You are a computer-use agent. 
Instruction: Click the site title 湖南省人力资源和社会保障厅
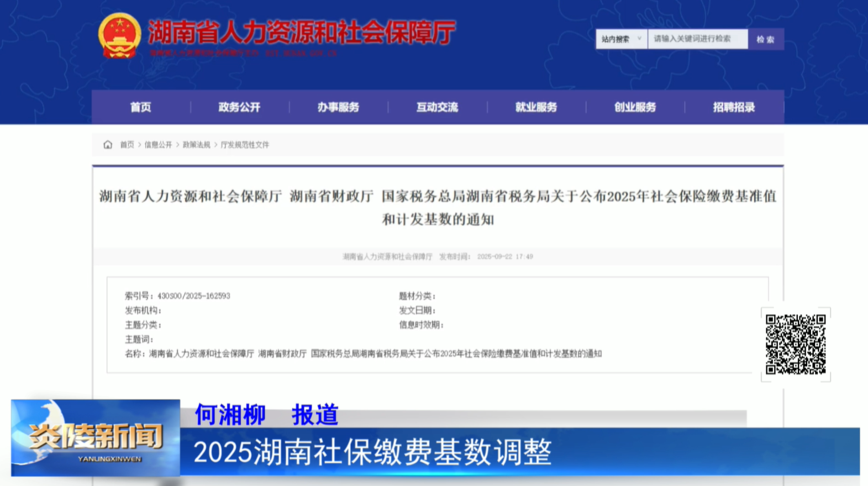tap(302, 32)
